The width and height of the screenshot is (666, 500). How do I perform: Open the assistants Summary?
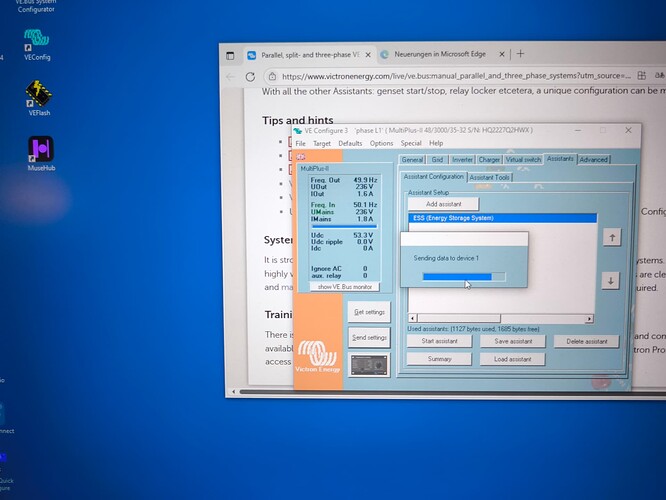(439, 359)
